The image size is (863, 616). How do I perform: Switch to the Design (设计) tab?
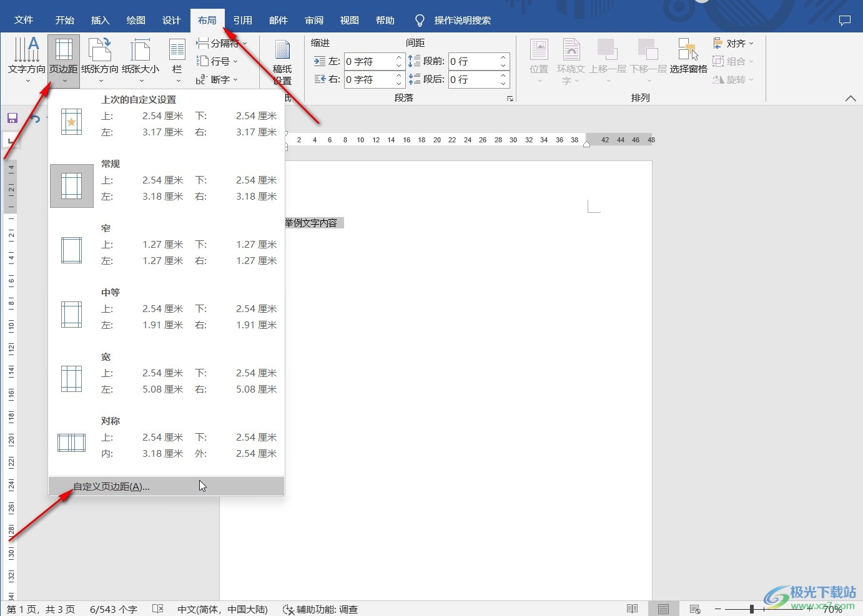(x=171, y=20)
